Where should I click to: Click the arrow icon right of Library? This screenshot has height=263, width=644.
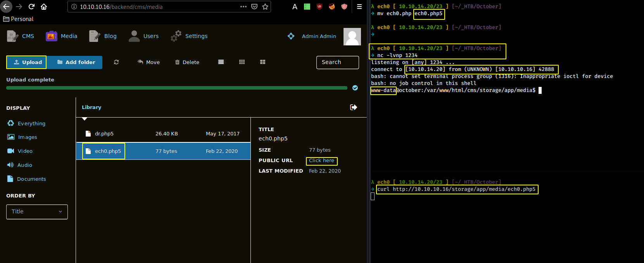[354, 107]
